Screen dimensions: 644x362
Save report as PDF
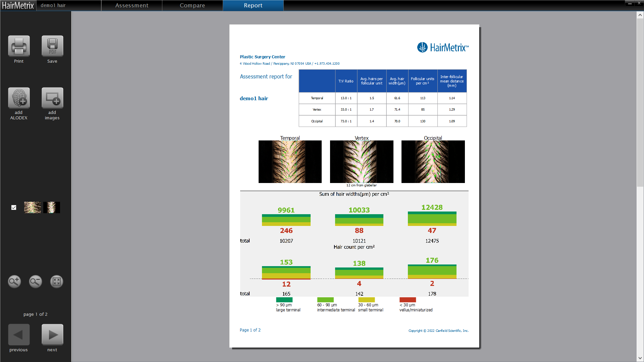click(52, 46)
